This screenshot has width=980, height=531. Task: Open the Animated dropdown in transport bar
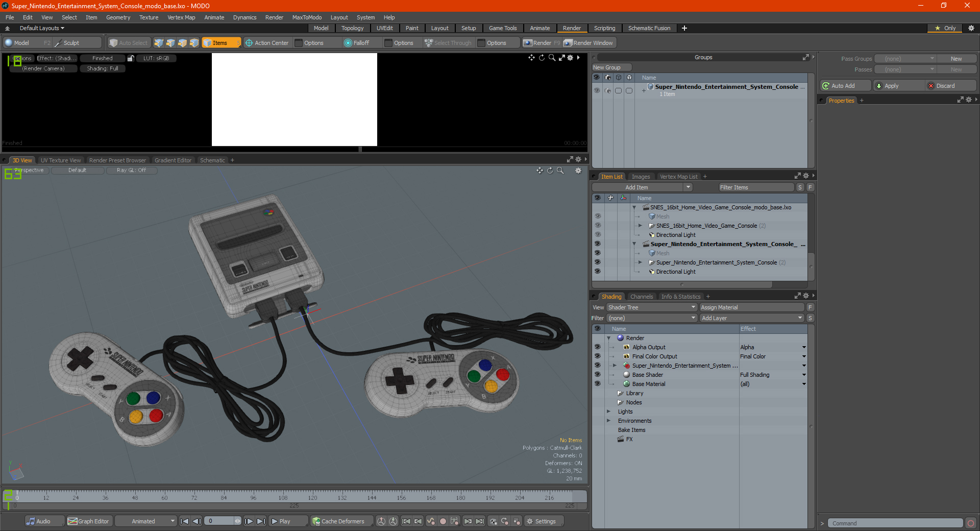click(146, 521)
